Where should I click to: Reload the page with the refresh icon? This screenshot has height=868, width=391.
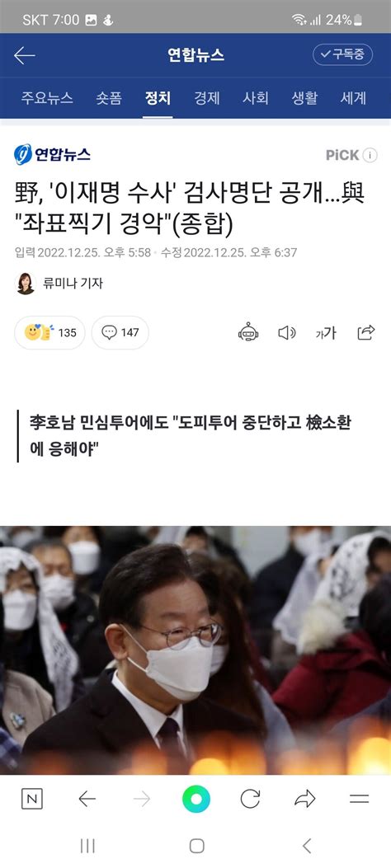coord(250,799)
